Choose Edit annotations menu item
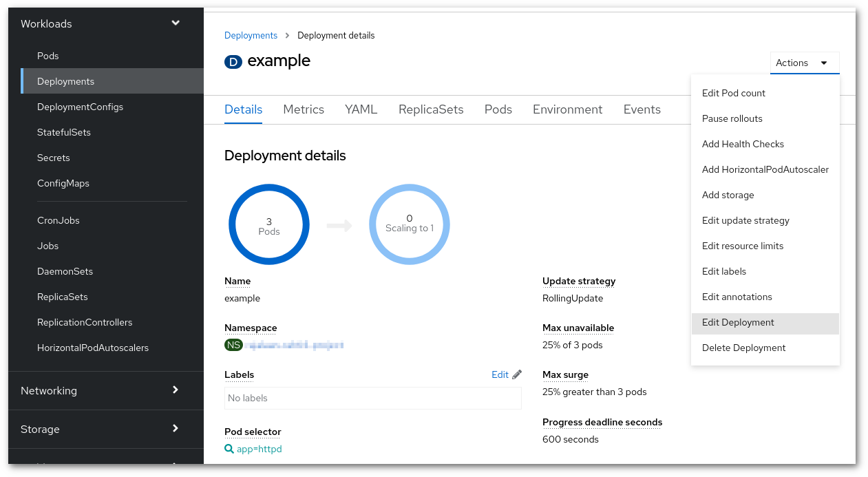Viewport: 868px width, 477px height. click(765, 297)
